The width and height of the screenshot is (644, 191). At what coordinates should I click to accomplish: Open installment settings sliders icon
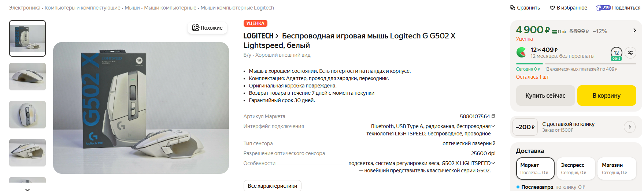(630, 53)
